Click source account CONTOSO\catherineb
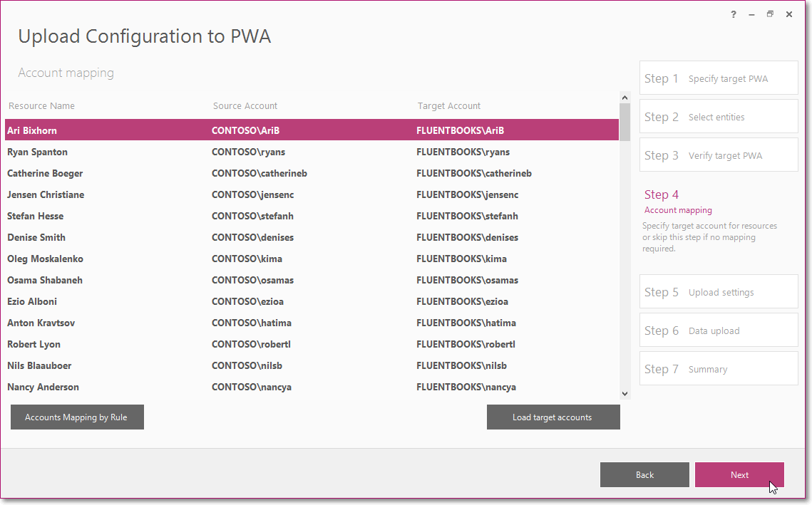Image resolution: width=812 pixels, height=505 pixels. (x=259, y=173)
